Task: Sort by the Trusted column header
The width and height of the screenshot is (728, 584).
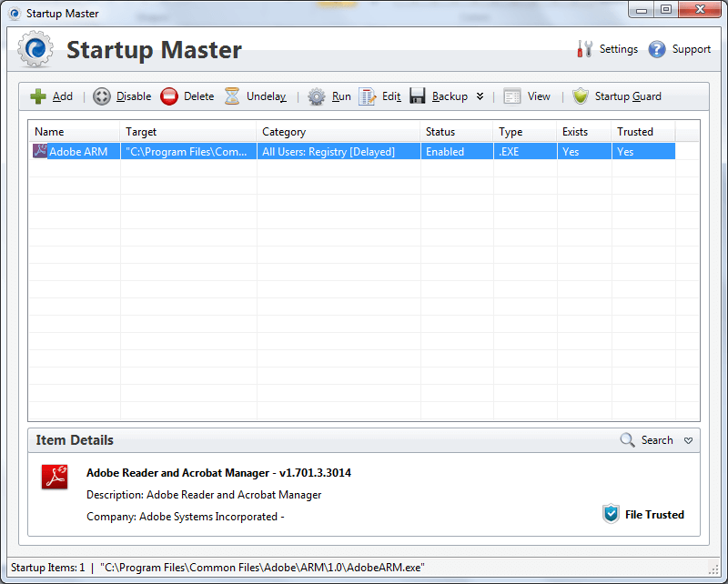Action: 643,131
